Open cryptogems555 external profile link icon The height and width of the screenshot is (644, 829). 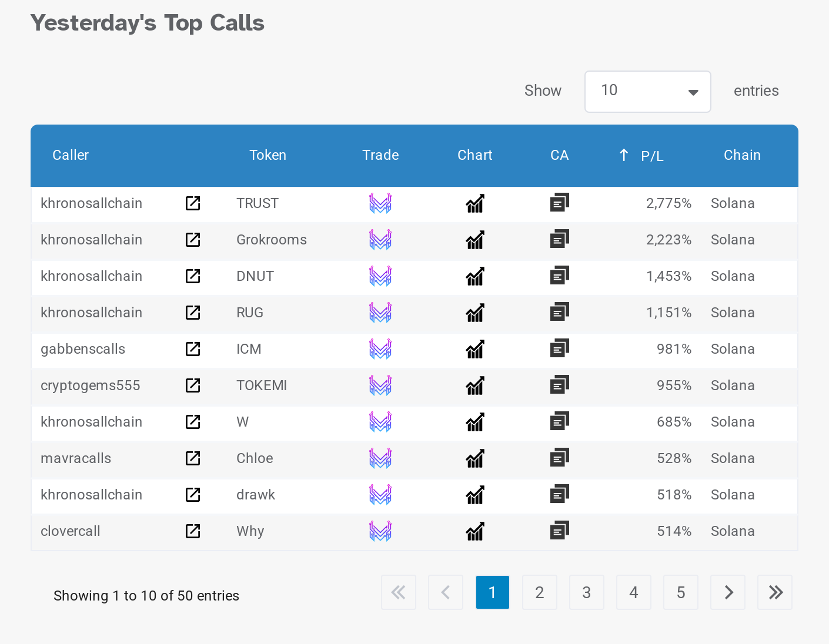[x=193, y=385]
